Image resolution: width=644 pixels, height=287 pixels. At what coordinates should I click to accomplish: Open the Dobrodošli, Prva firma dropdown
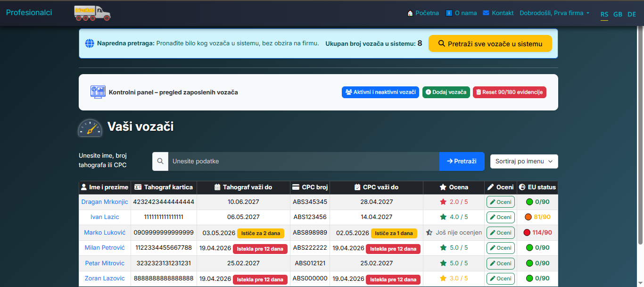point(554,13)
